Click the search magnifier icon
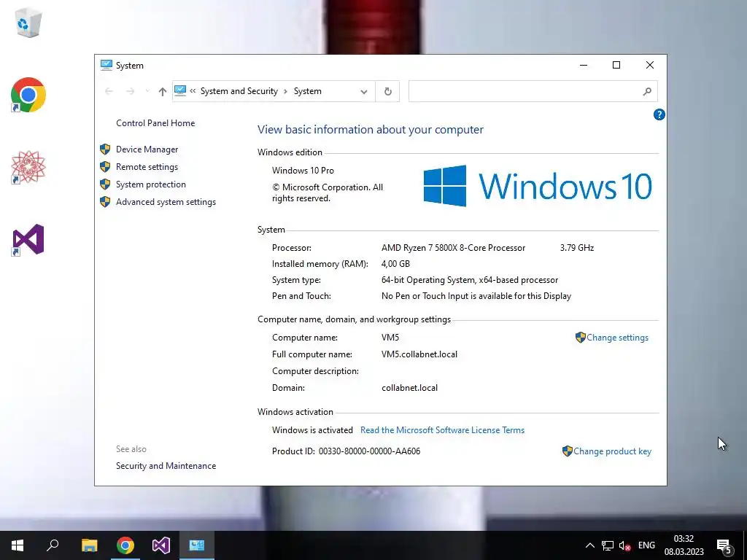The width and height of the screenshot is (747, 560). 647,91
